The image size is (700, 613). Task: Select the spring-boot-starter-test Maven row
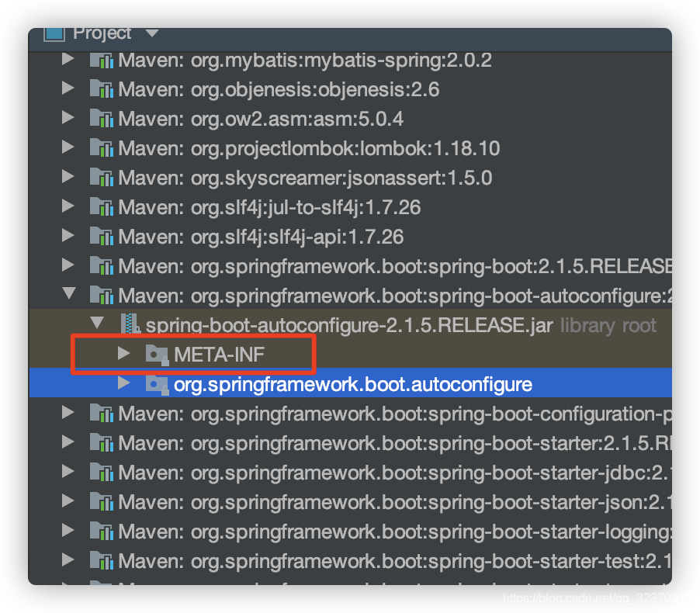[351, 561]
